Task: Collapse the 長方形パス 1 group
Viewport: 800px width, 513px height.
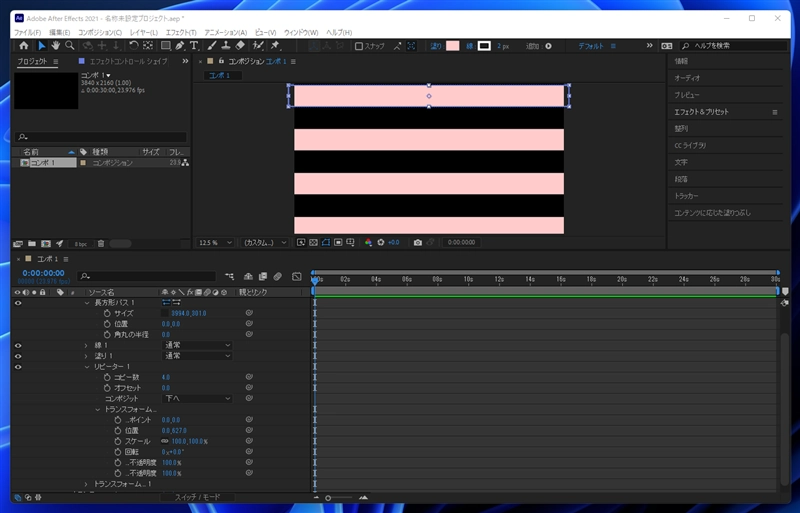Action: tap(87, 302)
